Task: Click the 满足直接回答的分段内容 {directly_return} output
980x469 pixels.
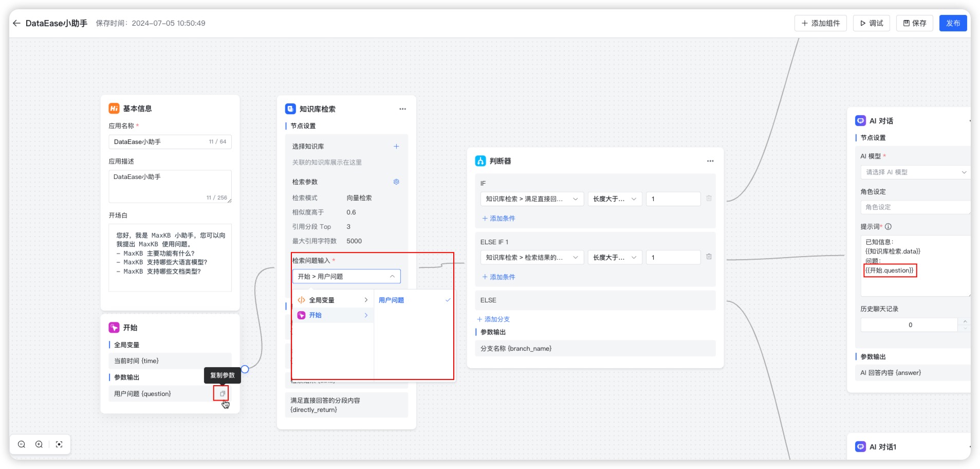Action: [346, 405]
